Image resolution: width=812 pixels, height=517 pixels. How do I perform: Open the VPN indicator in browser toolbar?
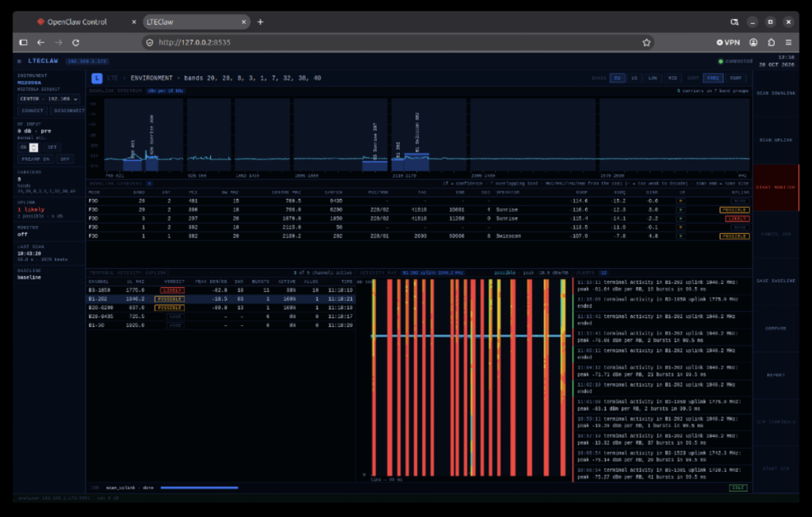pos(728,43)
